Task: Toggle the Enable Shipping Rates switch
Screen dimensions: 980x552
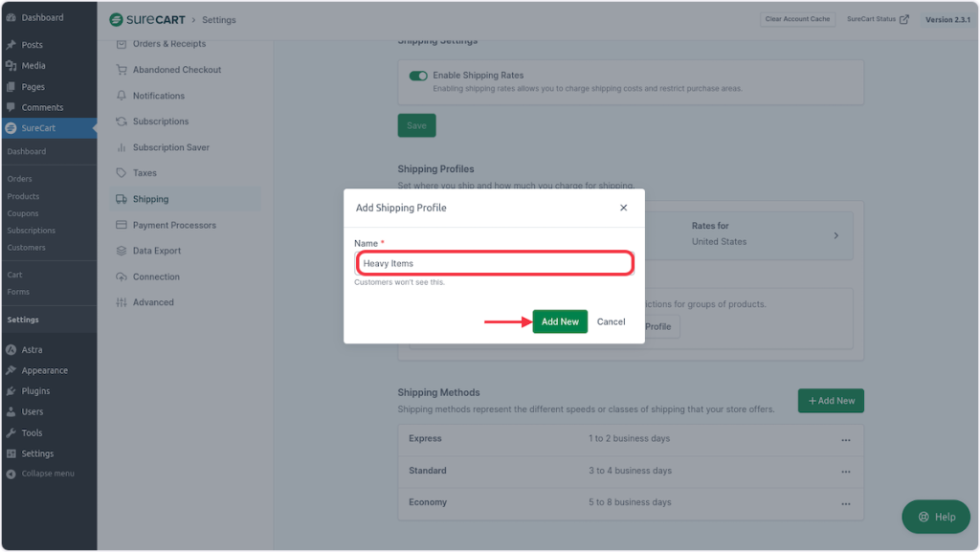Action: 418,76
